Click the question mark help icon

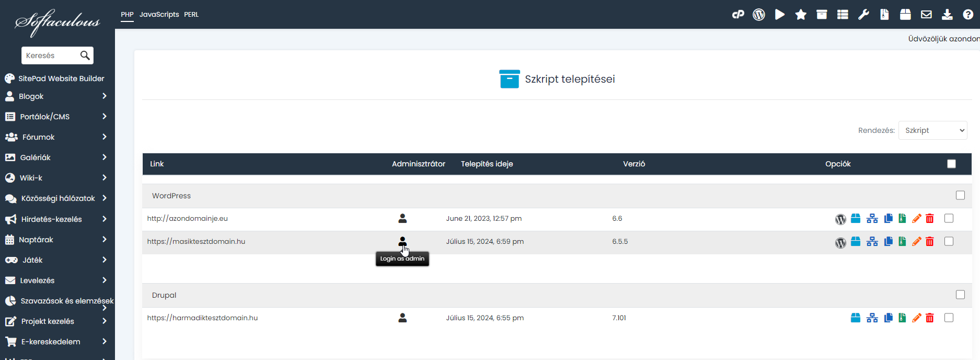click(968, 15)
